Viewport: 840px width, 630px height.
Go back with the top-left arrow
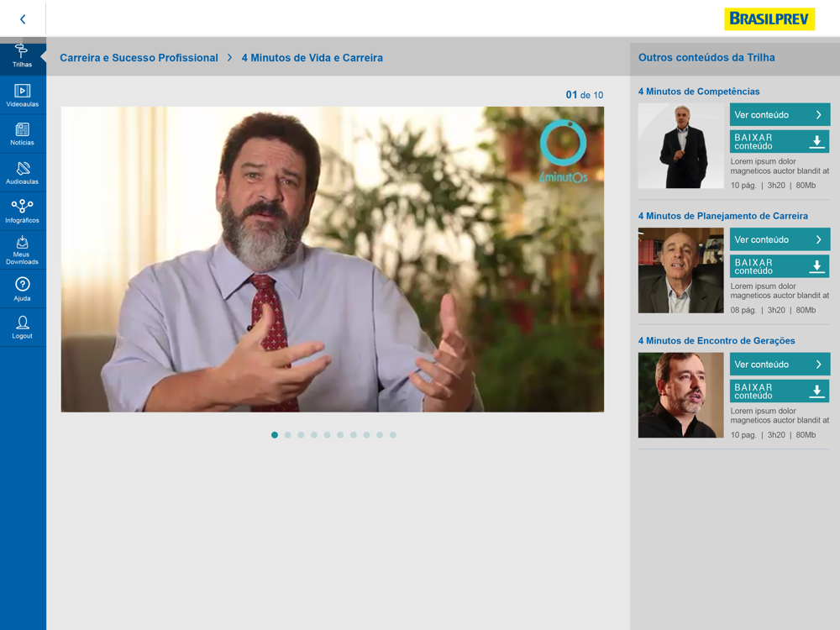23,19
